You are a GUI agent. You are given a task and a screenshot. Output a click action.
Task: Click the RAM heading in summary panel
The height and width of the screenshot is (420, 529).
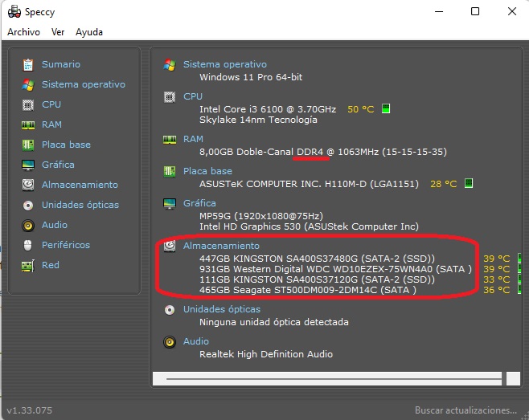pos(193,139)
